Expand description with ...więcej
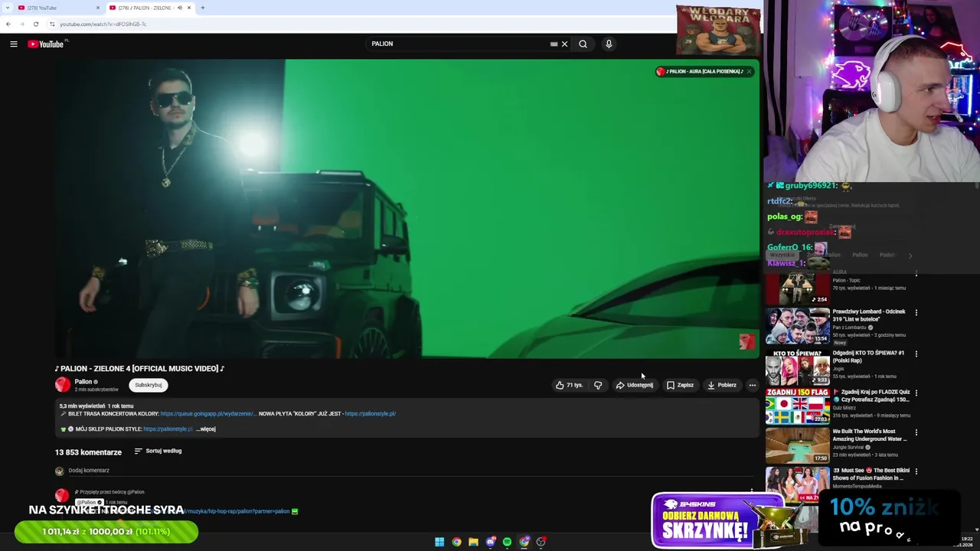980x551 pixels. 206,429
